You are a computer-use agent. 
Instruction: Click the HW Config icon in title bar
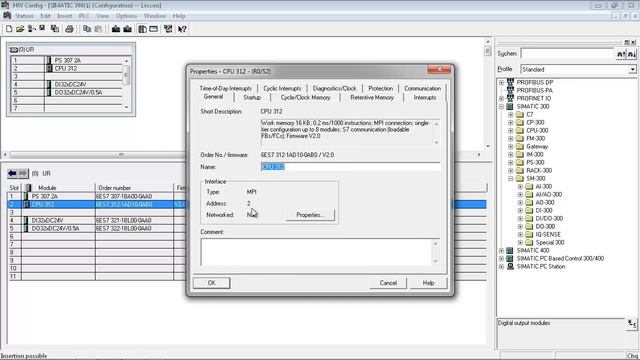(5, 5)
